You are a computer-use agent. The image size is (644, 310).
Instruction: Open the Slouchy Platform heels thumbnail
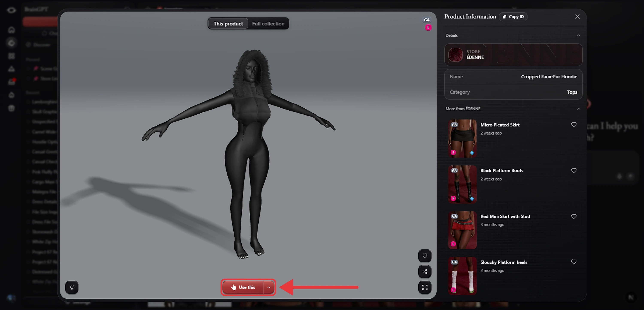pyautogui.click(x=462, y=276)
